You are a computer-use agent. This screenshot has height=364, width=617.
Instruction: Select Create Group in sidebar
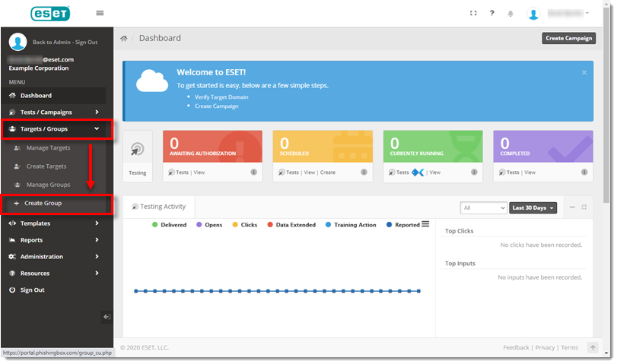pos(43,204)
